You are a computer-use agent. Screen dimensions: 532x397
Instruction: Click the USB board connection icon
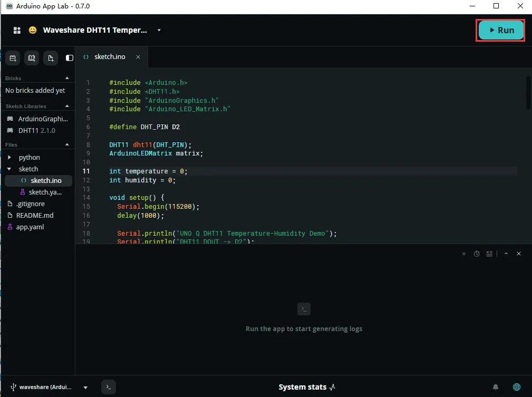pos(13,387)
